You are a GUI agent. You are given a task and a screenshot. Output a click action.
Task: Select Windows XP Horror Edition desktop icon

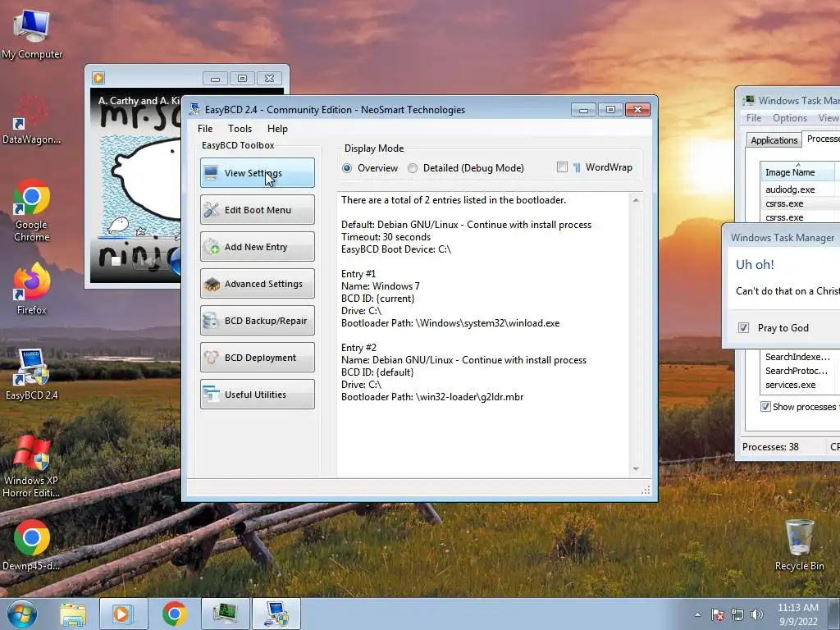(x=32, y=466)
